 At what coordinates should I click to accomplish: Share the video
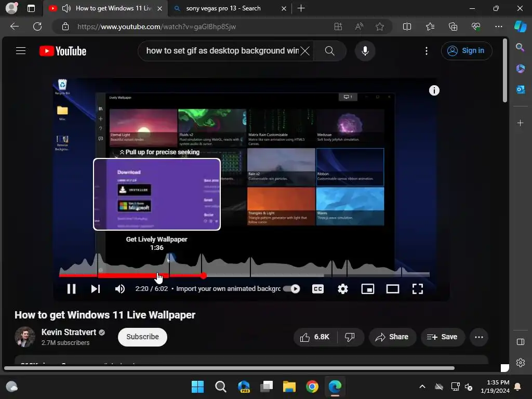392,337
